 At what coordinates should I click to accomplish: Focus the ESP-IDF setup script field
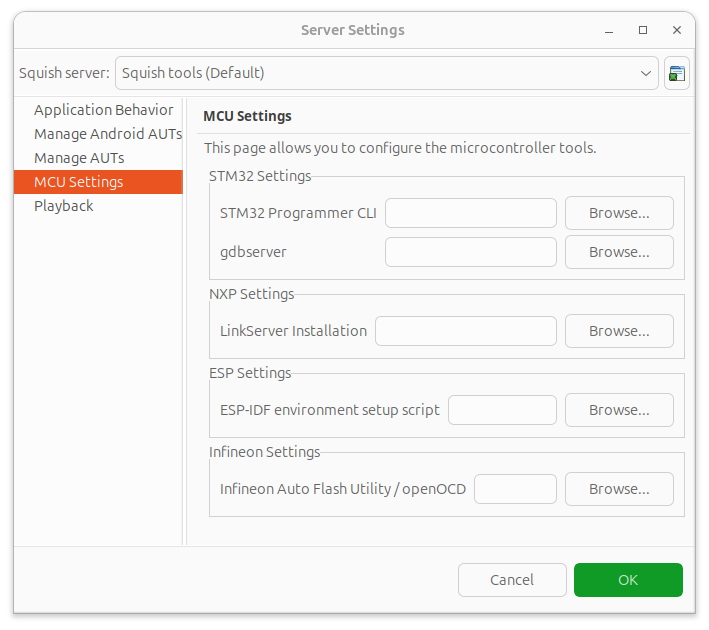tap(502, 410)
